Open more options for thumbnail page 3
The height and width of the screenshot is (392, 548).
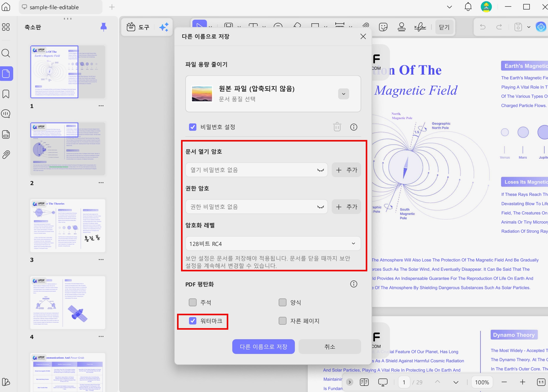pos(101,259)
